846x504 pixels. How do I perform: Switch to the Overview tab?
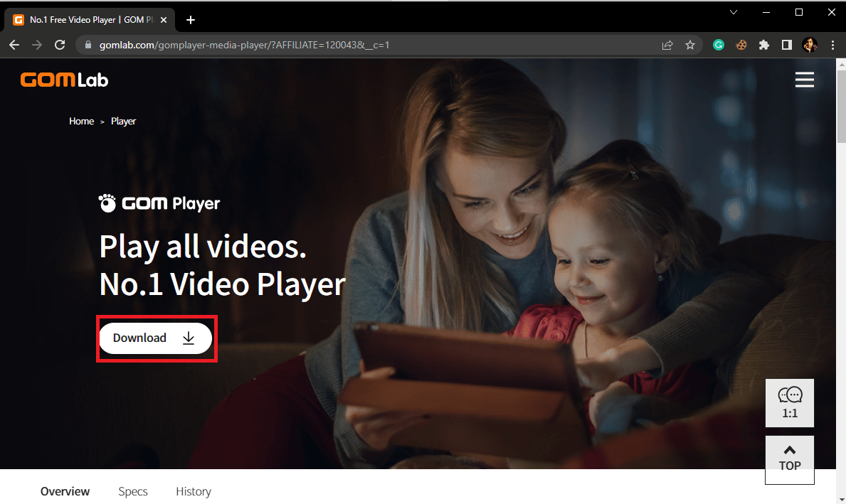coord(65,492)
